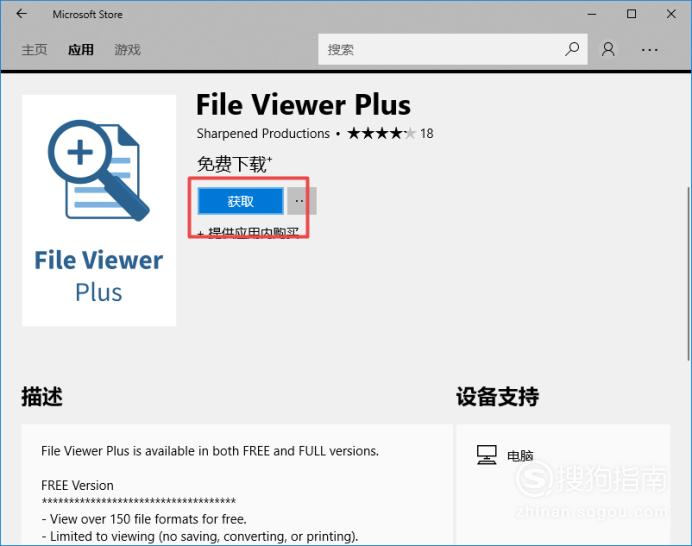Click the 'Limited to viewing' description line

click(199, 536)
